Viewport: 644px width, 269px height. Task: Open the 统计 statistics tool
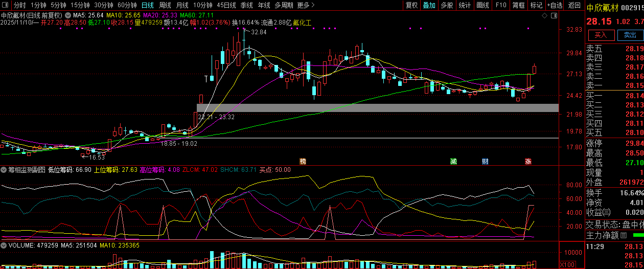465,5
